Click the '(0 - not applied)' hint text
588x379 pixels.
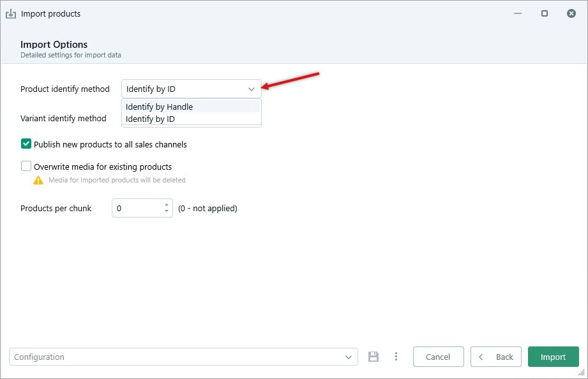coord(207,209)
